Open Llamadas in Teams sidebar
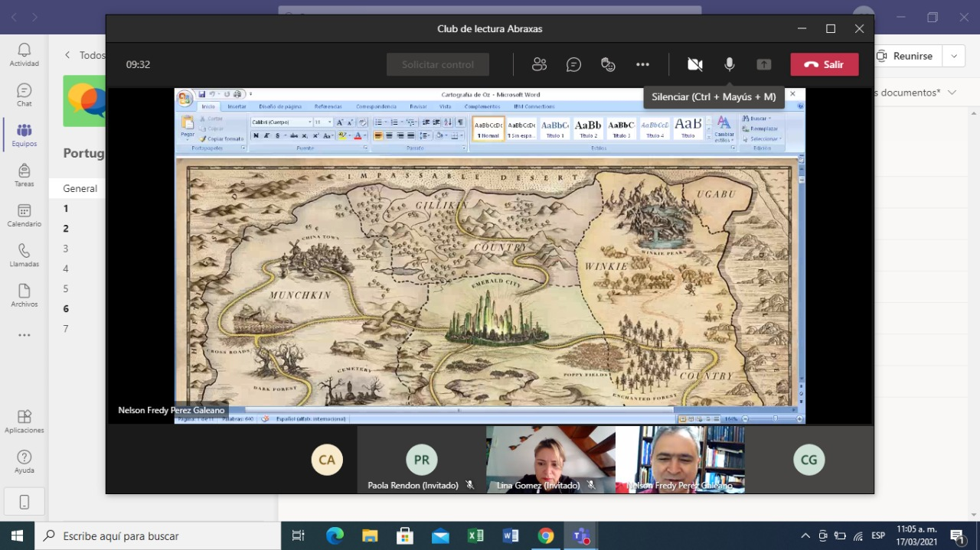The width and height of the screenshot is (980, 550). [24, 255]
